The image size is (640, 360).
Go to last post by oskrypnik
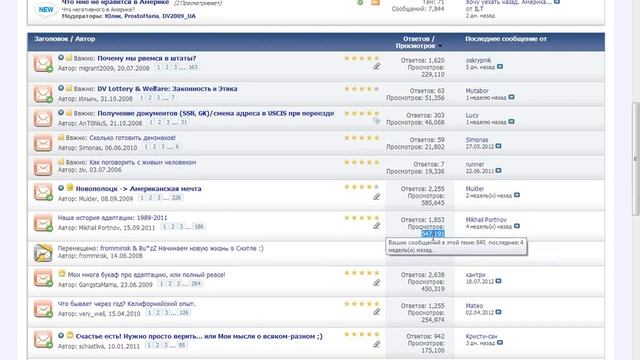500,67
